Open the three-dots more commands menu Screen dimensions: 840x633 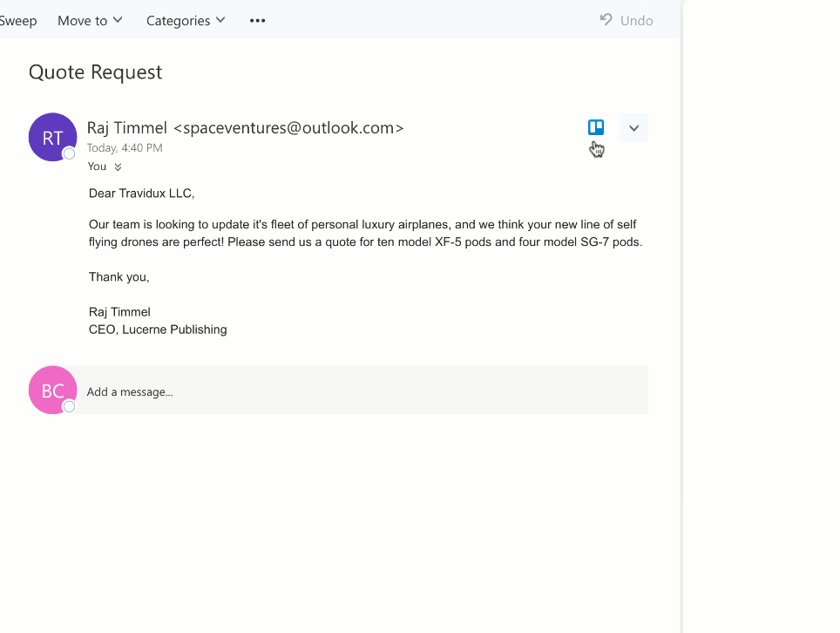(x=257, y=21)
